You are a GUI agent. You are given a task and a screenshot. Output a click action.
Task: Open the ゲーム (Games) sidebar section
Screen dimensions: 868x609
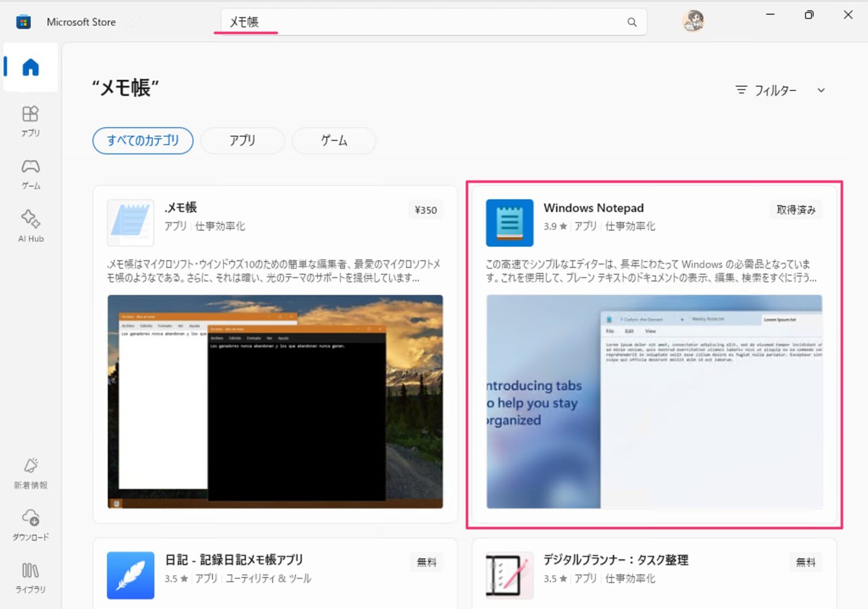[x=30, y=173]
